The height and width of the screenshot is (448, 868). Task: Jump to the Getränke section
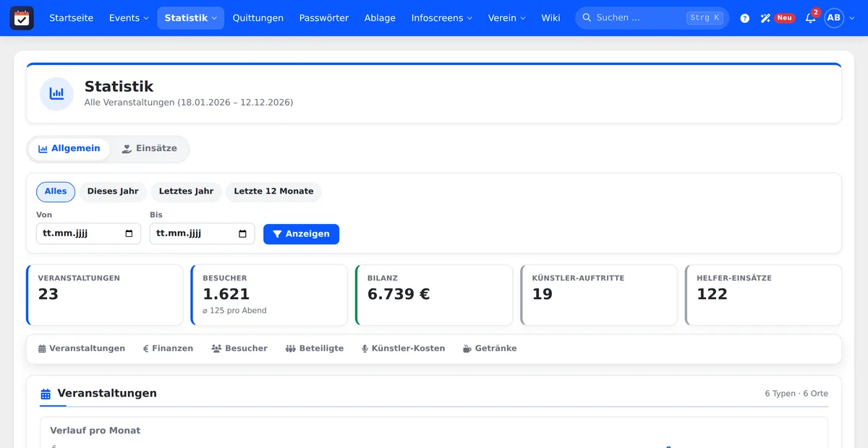coord(490,348)
